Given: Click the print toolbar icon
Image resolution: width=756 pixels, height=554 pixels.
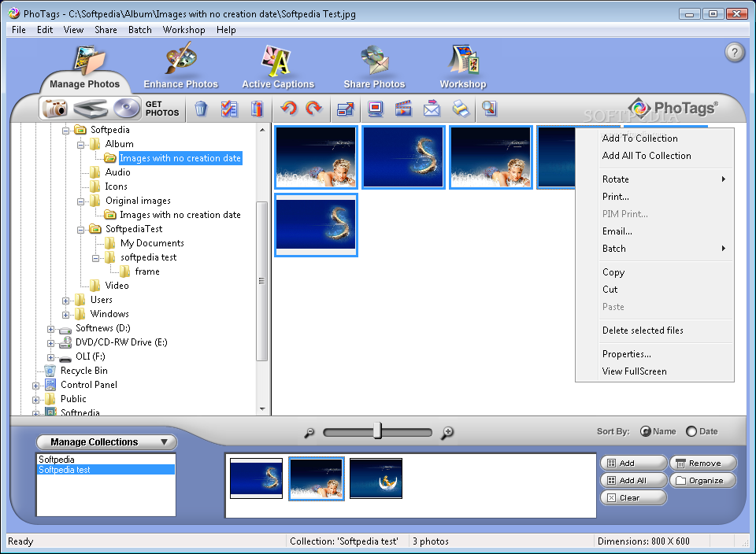Looking at the screenshot, I should (x=461, y=109).
